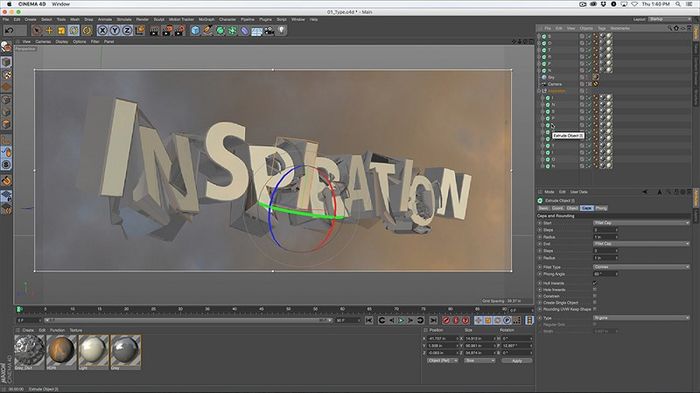Click the Sky object in object manager
The height and width of the screenshot is (393, 700).
[x=551, y=77]
